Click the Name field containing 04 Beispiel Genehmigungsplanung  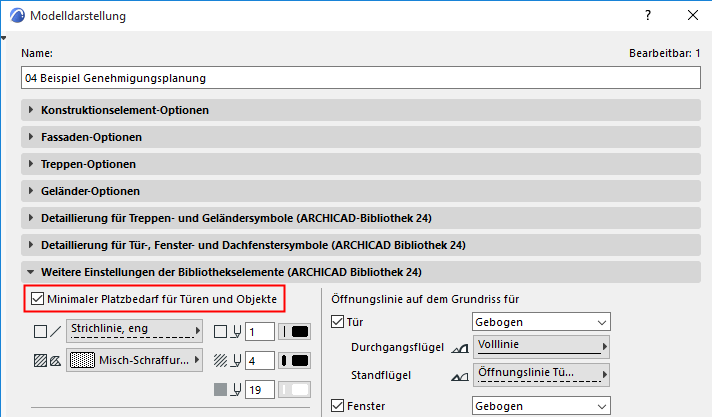pyautogui.click(x=361, y=78)
